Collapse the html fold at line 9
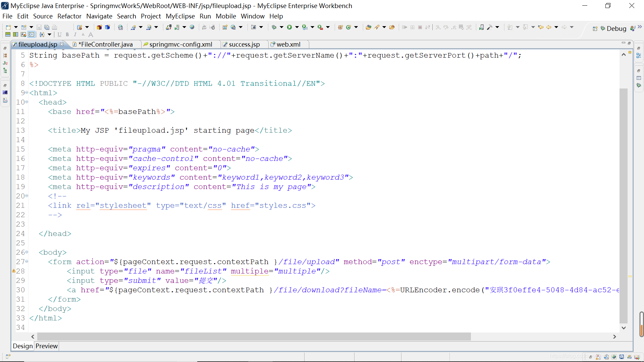This screenshot has height=362, width=644. tap(27, 93)
